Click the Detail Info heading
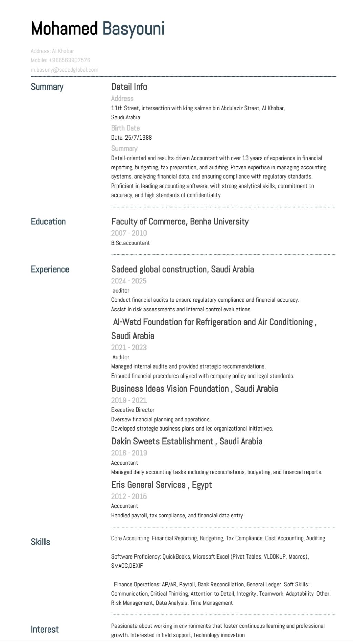Image resolution: width=353 pixels, height=644 pixels. click(129, 87)
